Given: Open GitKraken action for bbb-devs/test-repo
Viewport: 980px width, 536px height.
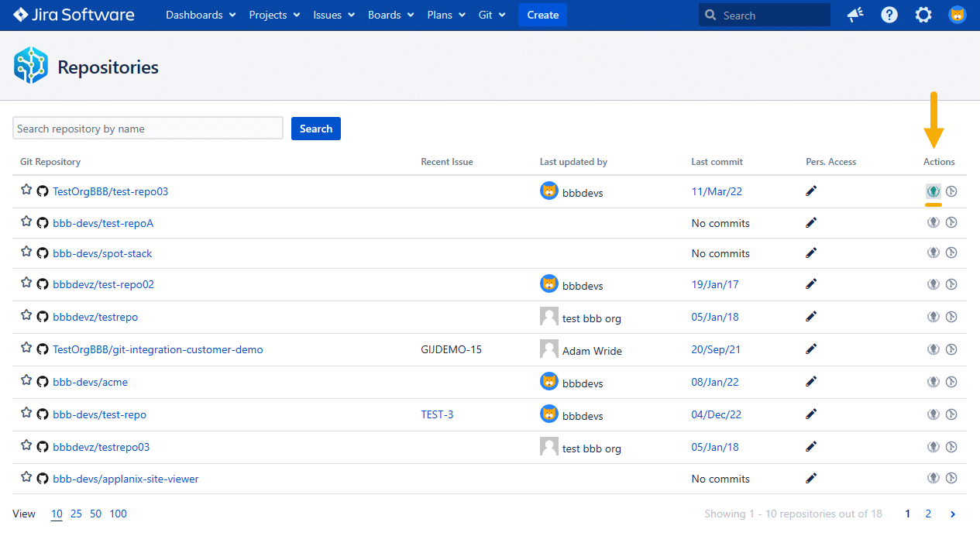Looking at the screenshot, I should [934, 414].
